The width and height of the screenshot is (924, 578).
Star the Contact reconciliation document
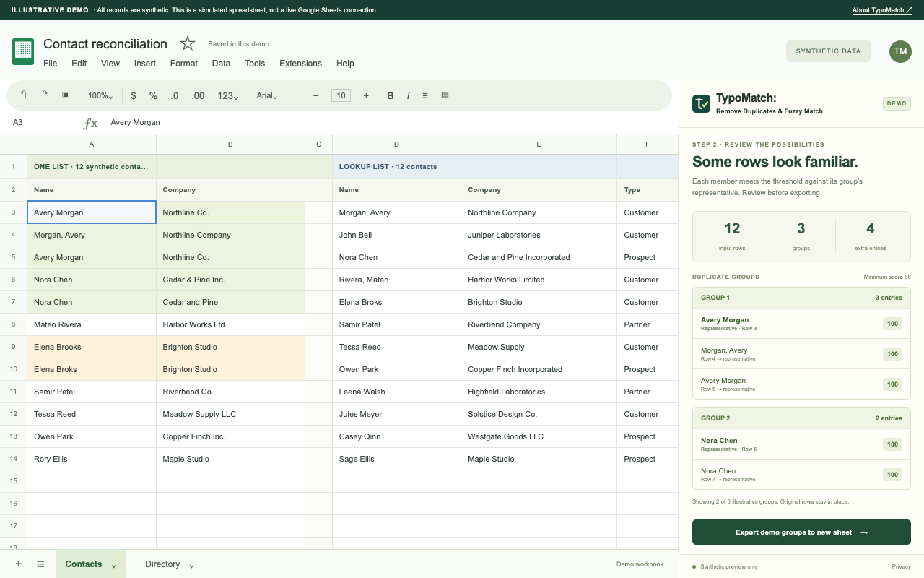point(188,43)
